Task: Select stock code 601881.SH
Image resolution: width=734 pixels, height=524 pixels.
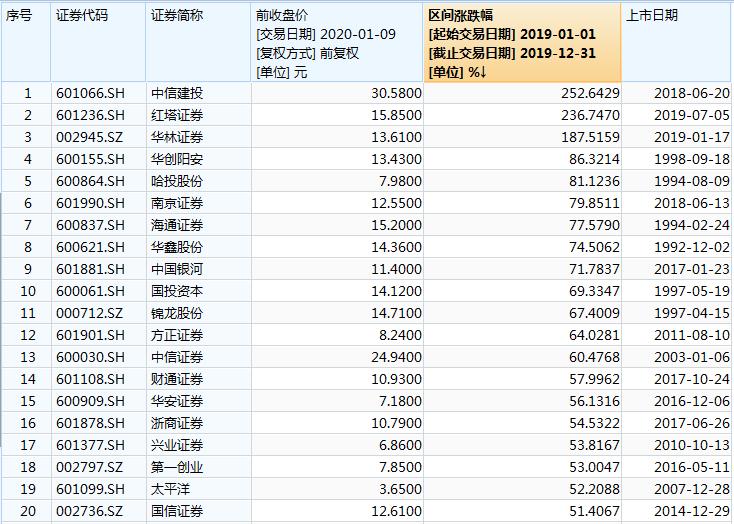Action: pyautogui.click(x=91, y=269)
